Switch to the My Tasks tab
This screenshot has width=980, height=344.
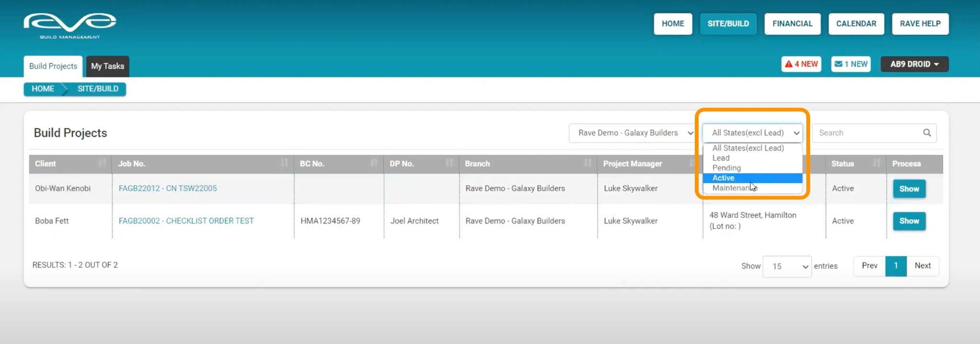(x=108, y=66)
